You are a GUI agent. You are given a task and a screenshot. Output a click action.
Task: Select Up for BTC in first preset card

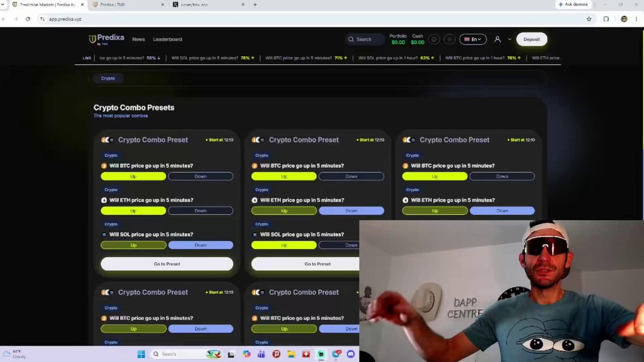pyautogui.click(x=133, y=176)
